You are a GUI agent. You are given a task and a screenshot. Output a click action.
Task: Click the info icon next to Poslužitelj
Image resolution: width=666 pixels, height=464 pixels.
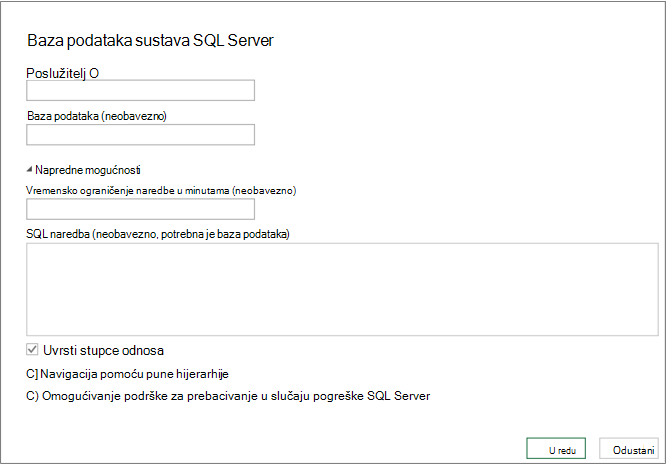(94, 74)
